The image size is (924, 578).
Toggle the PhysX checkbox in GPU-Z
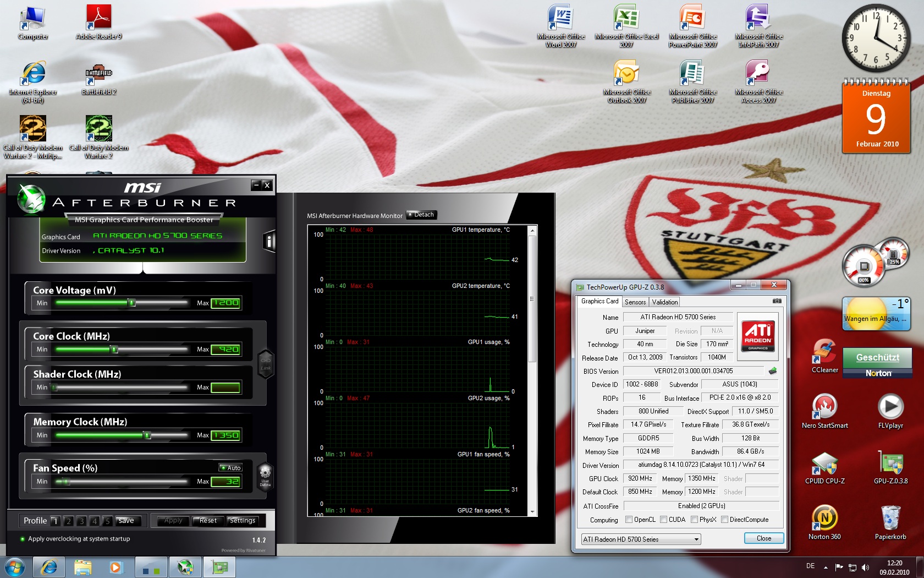click(x=694, y=520)
